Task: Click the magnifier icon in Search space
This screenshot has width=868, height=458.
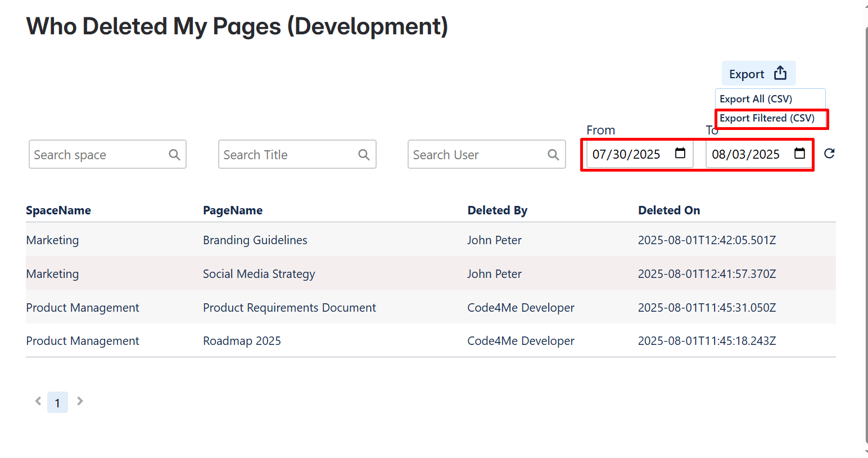Action: (174, 155)
